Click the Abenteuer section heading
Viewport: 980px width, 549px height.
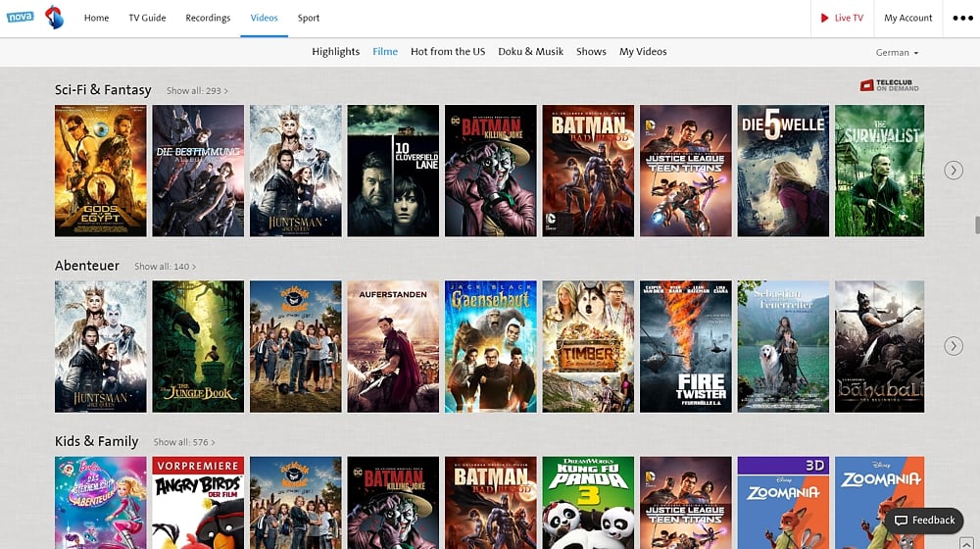point(87,266)
